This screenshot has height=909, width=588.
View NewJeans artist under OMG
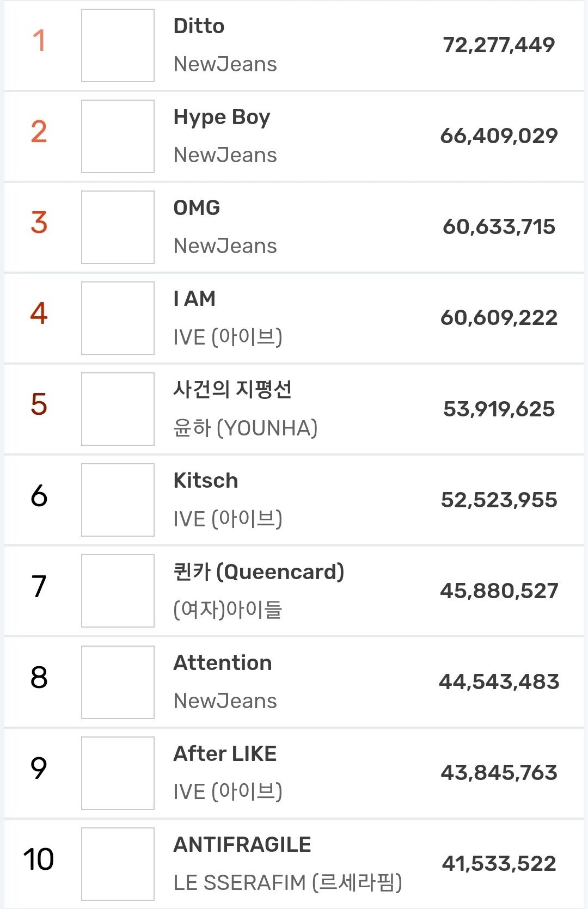pyautogui.click(x=225, y=246)
